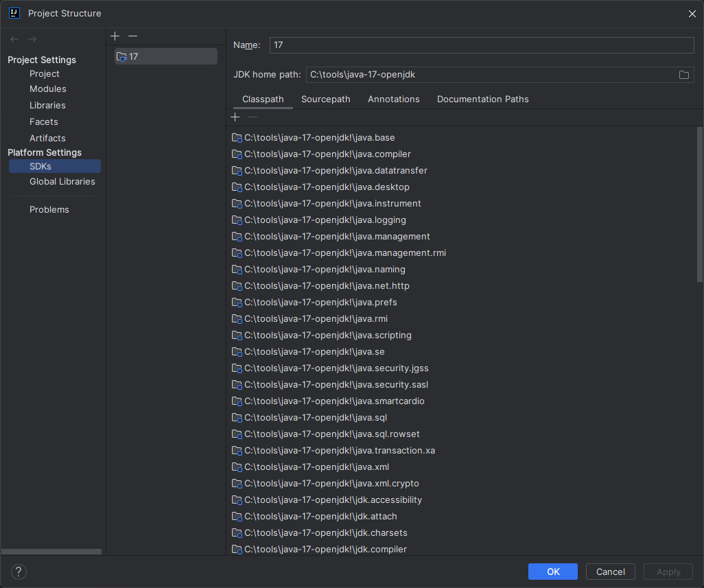Click the Cancel button

click(x=610, y=572)
